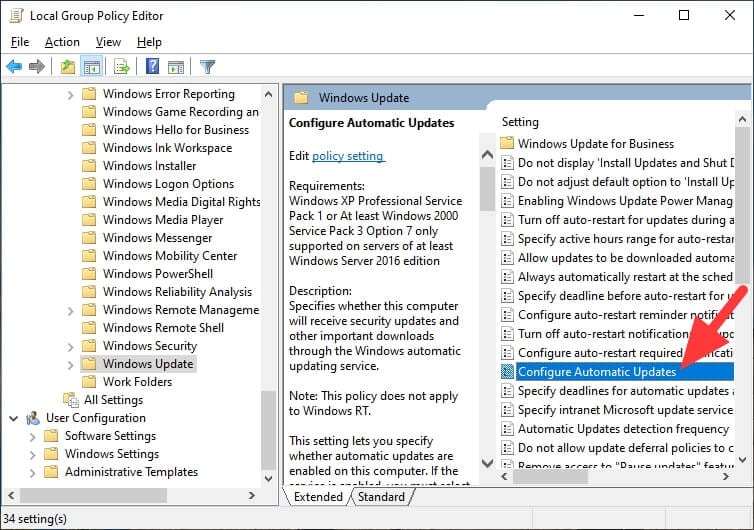Open the Help menu
This screenshot has height=530, width=754.
click(x=149, y=42)
